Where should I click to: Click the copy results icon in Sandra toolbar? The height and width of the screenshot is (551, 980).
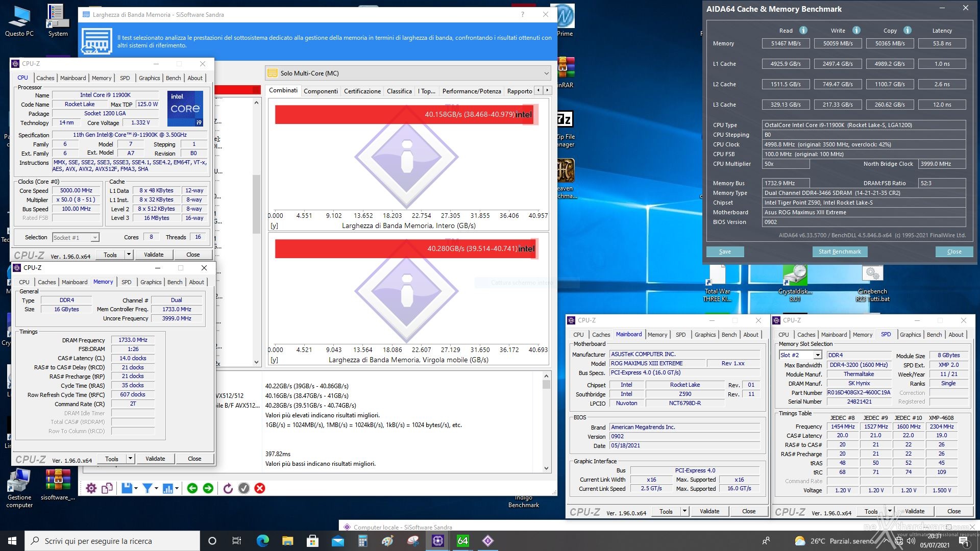(x=107, y=489)
